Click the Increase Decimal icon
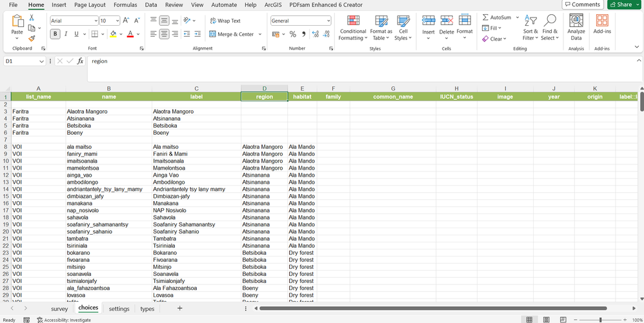 pos(316,34)
